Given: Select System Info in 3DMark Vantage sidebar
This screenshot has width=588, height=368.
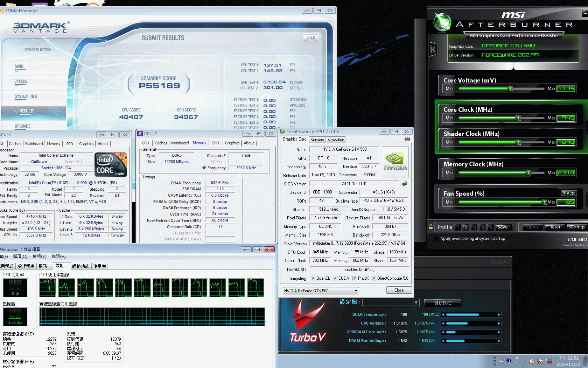Looking at the screenshot, I should point(26,96).
